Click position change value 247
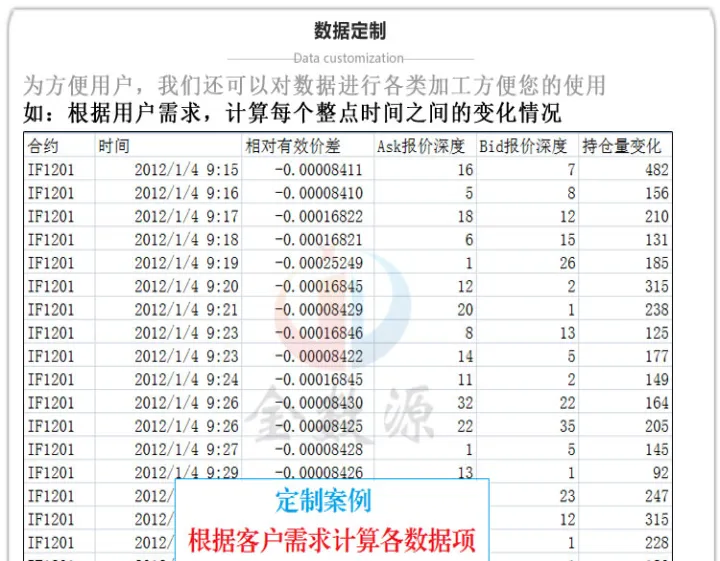This screenshot has height=561, width=720. coord(657,496)
